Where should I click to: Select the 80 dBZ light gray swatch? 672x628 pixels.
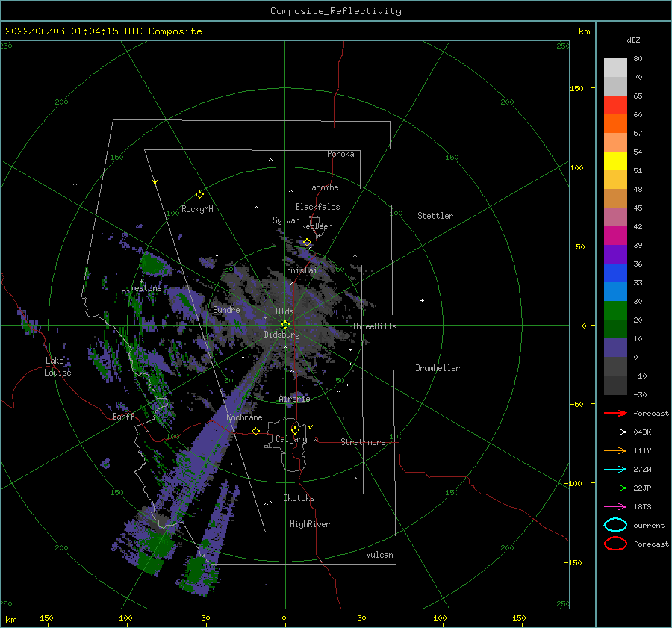[x=615, y=68]
